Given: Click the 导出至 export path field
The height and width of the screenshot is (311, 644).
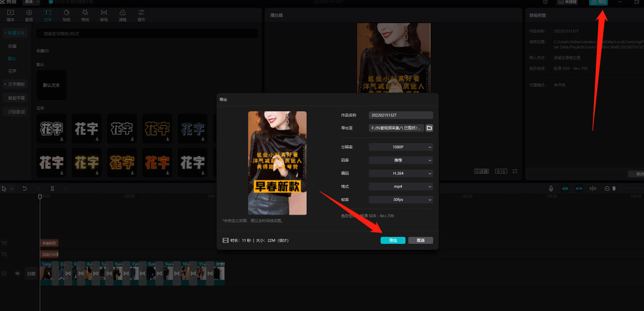Looking at the screenshot, I should tap(396, 128).
